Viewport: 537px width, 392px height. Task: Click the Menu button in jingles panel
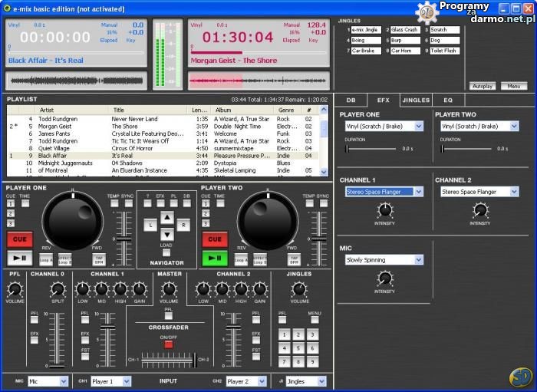pos(513,86)
